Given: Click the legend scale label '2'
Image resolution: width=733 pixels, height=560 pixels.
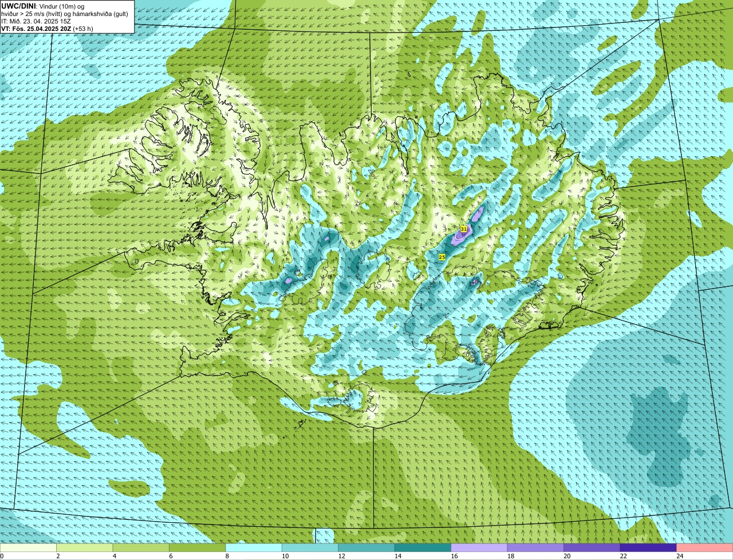Looking at the screenshot, I should (x=58, y=556).
